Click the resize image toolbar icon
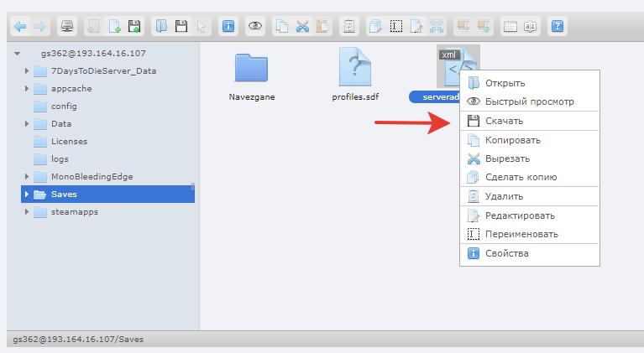 437,27
